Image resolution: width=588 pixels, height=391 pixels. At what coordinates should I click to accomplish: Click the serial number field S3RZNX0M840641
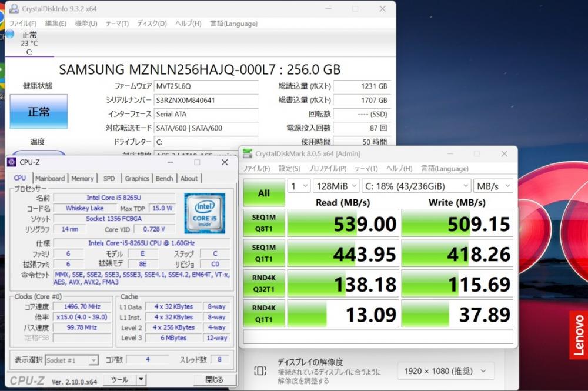point(206,100)
